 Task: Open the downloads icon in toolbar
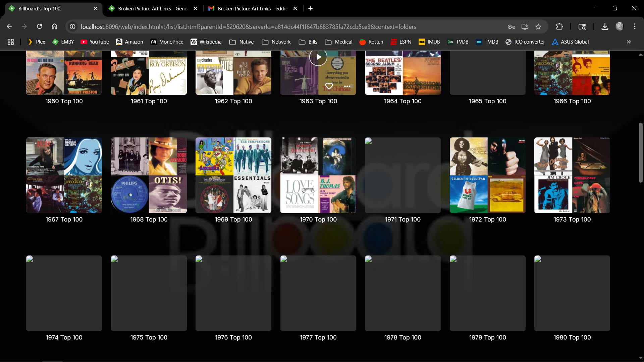pos(605,27)
